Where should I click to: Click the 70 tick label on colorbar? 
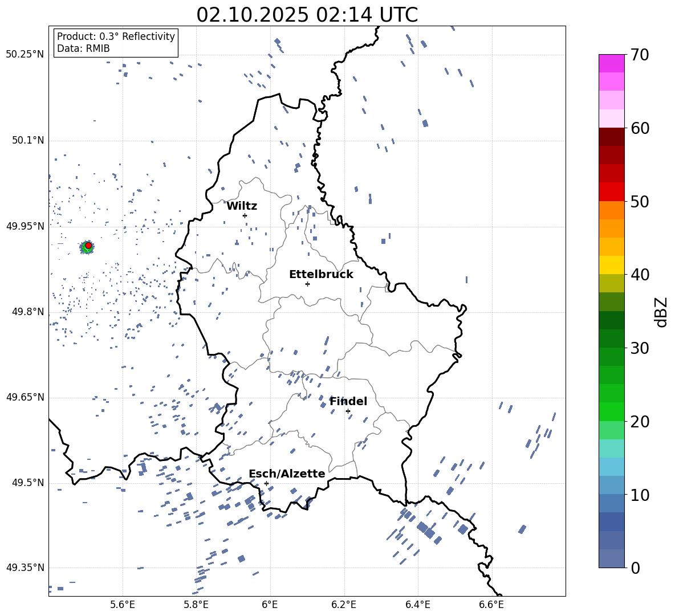coord(640,55)
